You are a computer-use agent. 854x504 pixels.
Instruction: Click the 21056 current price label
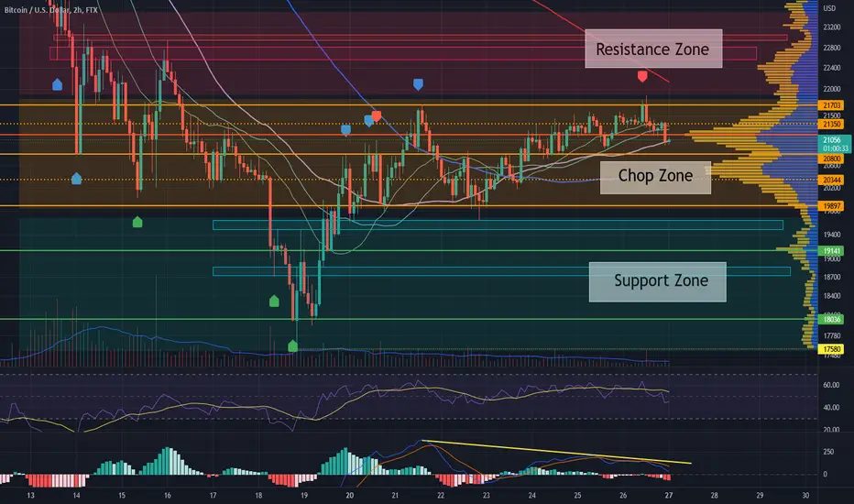coord(834,144)
